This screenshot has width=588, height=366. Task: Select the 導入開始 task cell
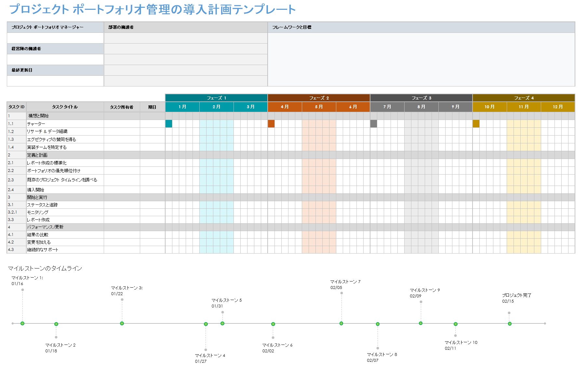tap(65, 190)
